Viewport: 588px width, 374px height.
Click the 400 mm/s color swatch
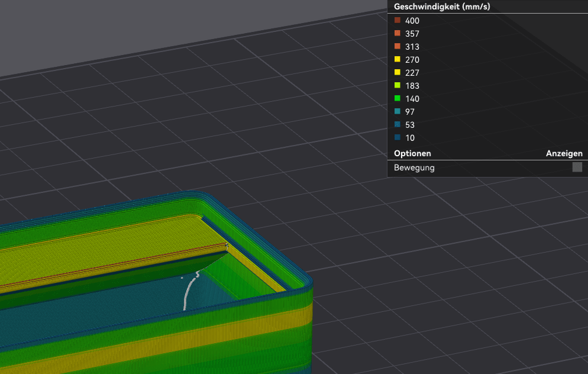pos(398,20)
